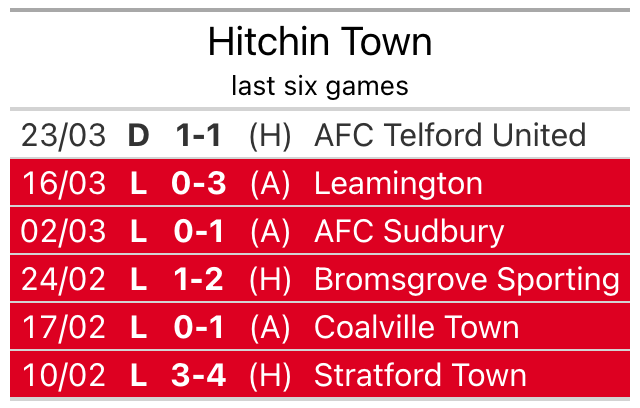Screen dimensions: 640x408
Task: Click the (A) venue marker on Coalville row
Action: coord(270,327)
